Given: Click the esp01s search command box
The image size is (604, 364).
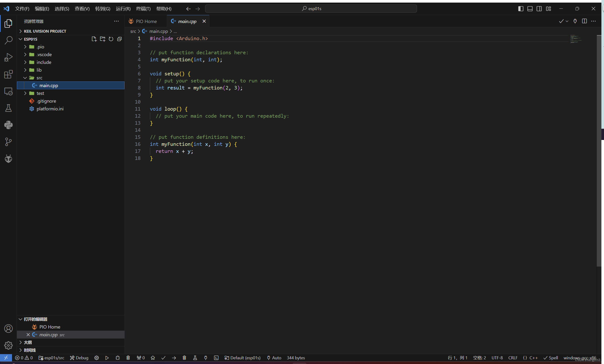Looking at the screenshot, I should click(x=311, y=9).
